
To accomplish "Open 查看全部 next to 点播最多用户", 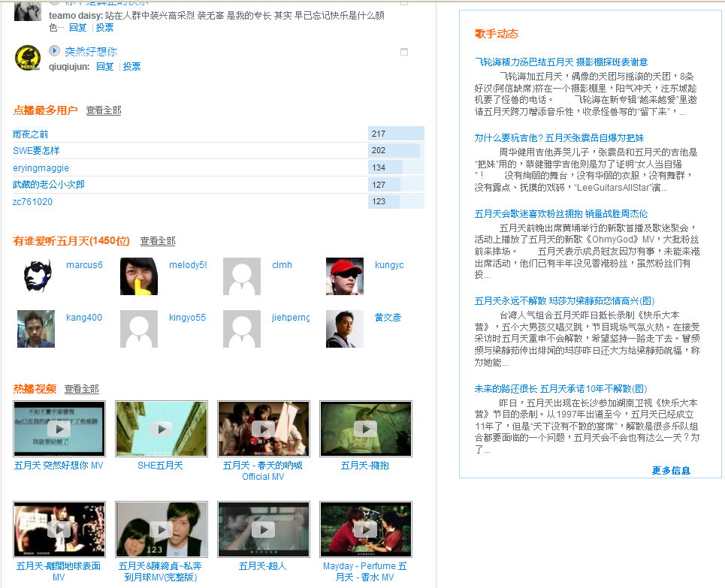I will coord(104,110).
